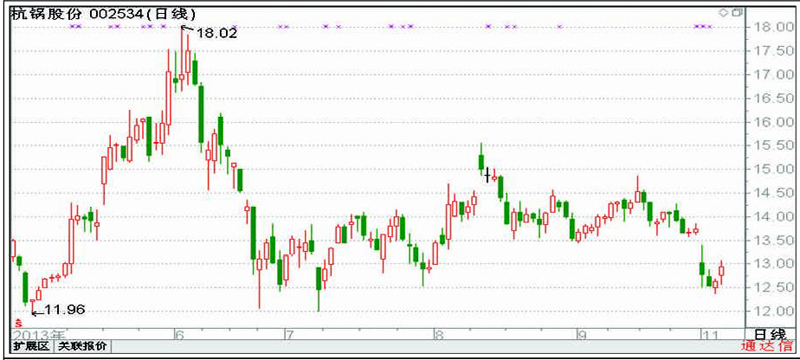Click the diamond icon at chart top-right

723,13
